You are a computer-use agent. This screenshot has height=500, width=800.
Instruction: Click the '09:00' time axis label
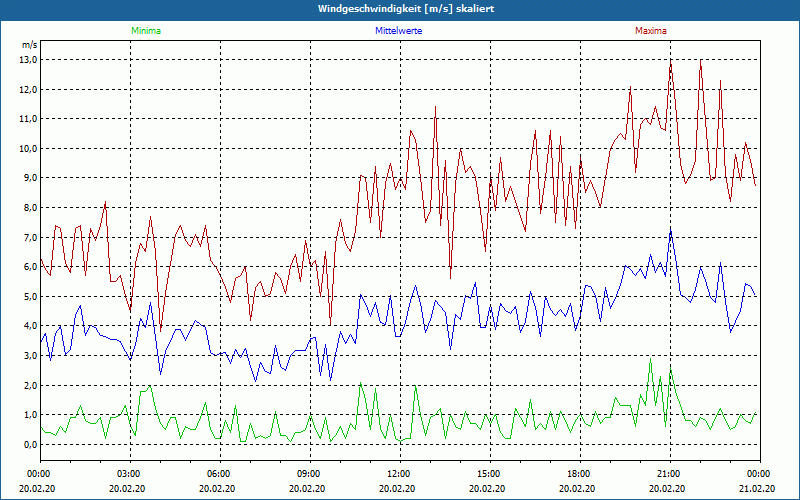[x=307, y=474]
